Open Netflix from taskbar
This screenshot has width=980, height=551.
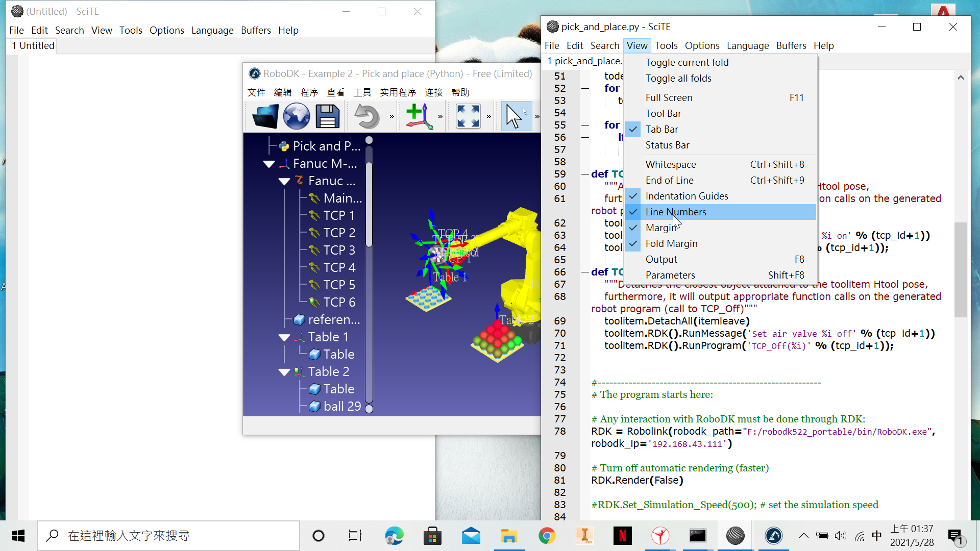[622, 536]
